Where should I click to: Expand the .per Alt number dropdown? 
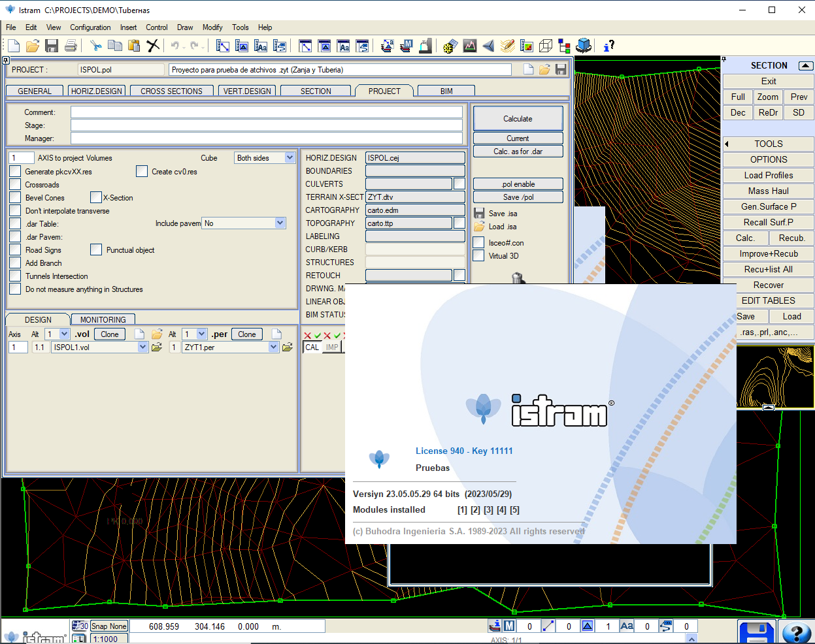coord(202,334)
